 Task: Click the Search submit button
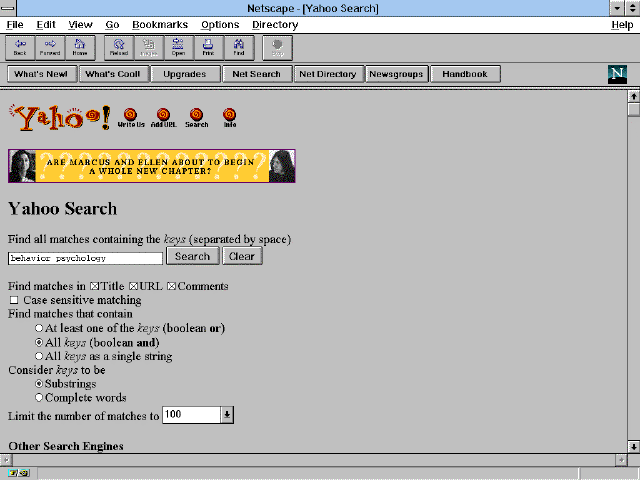tap(192, 256)
